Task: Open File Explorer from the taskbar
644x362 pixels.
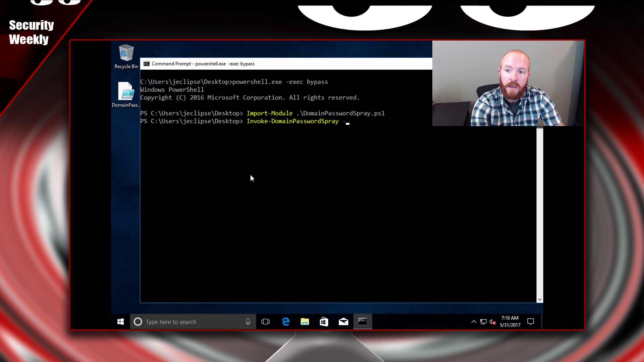Action: click(305, 322)
